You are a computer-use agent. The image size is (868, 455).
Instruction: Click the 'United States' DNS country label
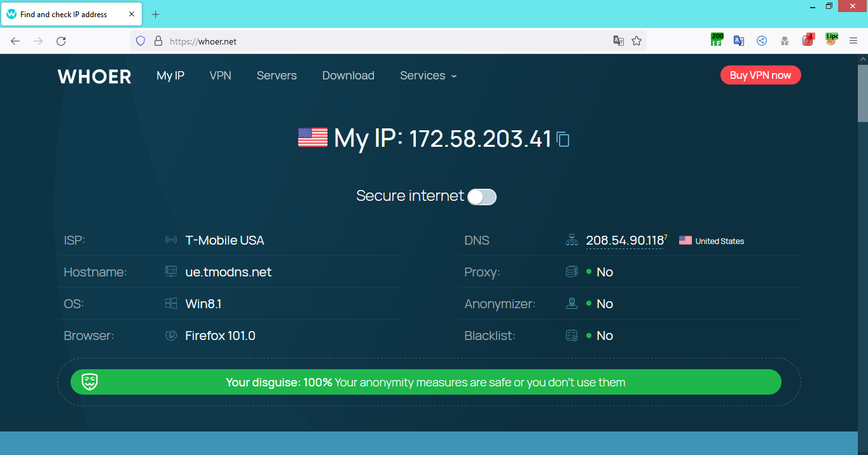[x=720, y=241]
